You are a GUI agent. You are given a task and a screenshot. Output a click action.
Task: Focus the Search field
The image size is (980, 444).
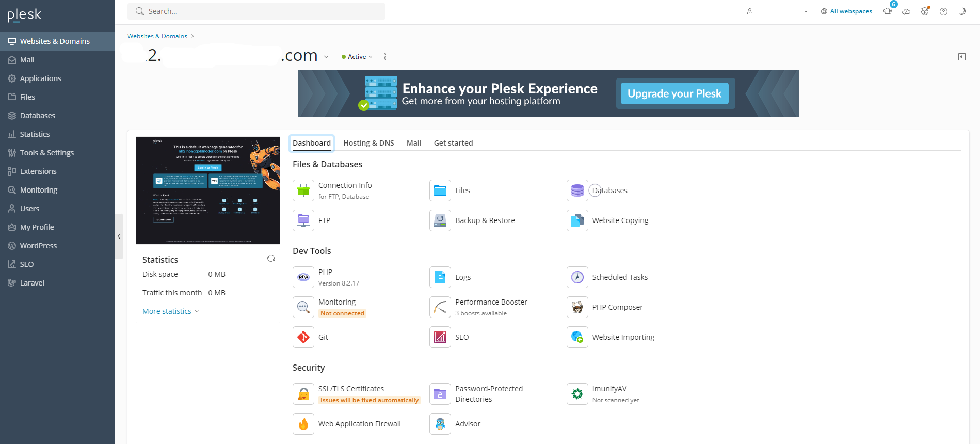[256, 11]
